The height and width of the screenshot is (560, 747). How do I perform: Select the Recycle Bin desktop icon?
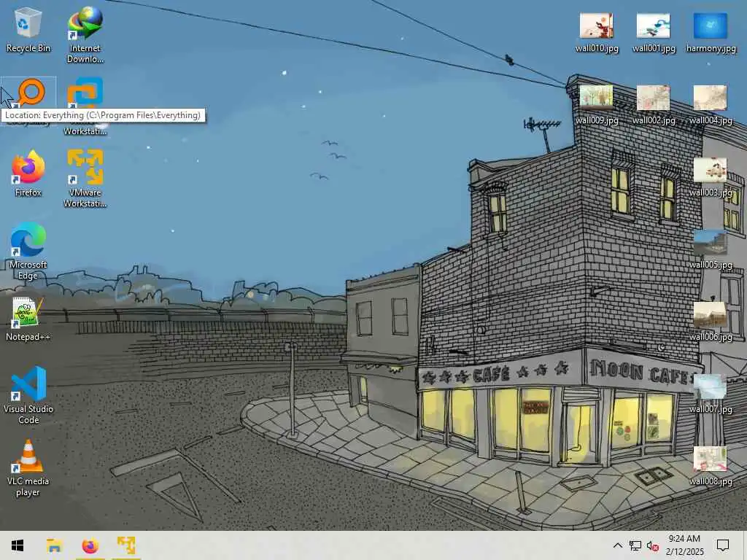click(x=28, y=30)
